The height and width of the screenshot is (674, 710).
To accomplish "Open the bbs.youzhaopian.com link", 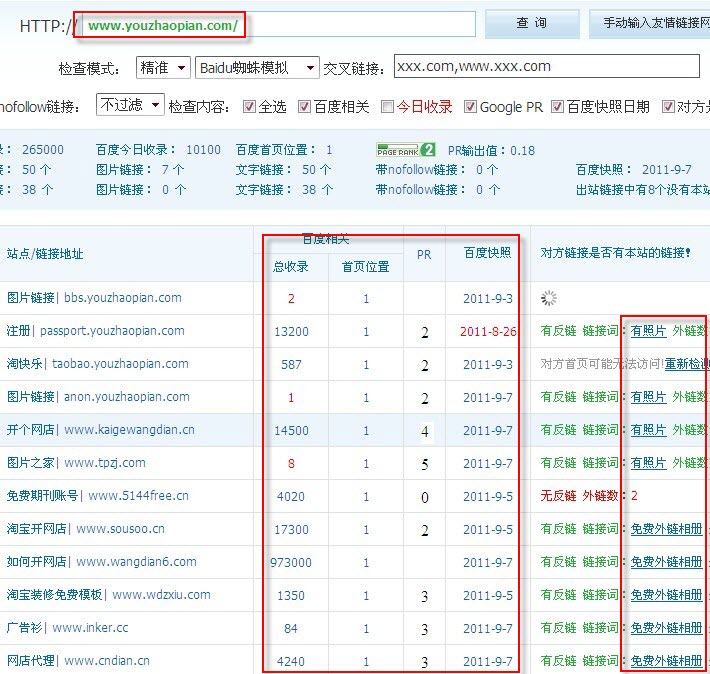I will (x=123, y=298).
